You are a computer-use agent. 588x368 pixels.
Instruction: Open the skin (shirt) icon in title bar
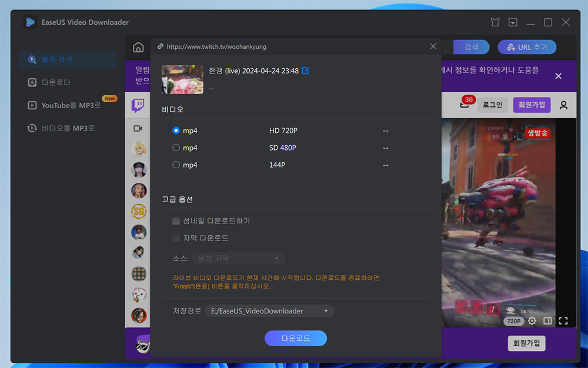tap(495, 22)
